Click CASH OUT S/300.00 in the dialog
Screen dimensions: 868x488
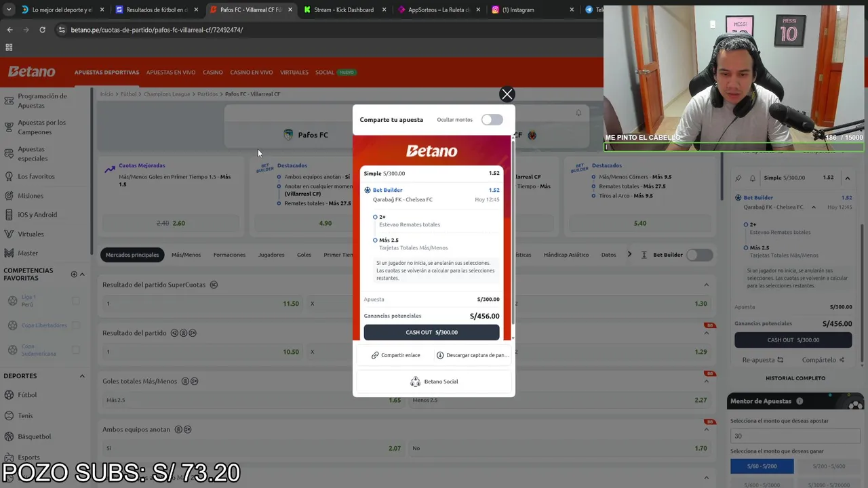click(x=431, y=332)
